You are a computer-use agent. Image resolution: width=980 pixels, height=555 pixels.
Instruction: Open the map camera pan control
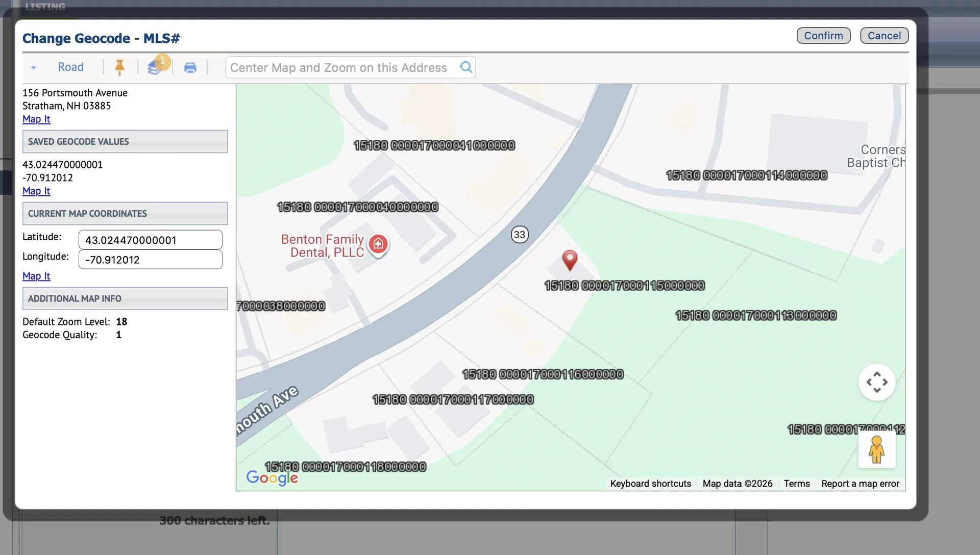pos(877,382)
